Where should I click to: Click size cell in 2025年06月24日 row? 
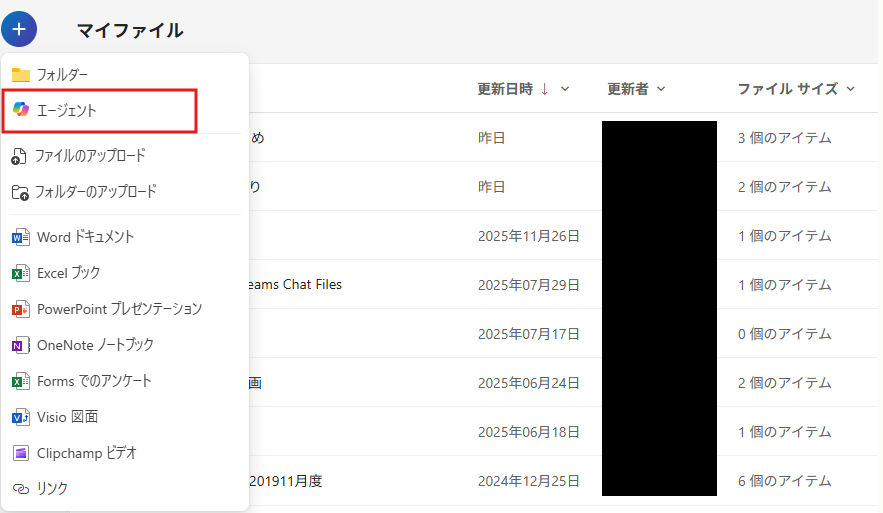[784, 383]
